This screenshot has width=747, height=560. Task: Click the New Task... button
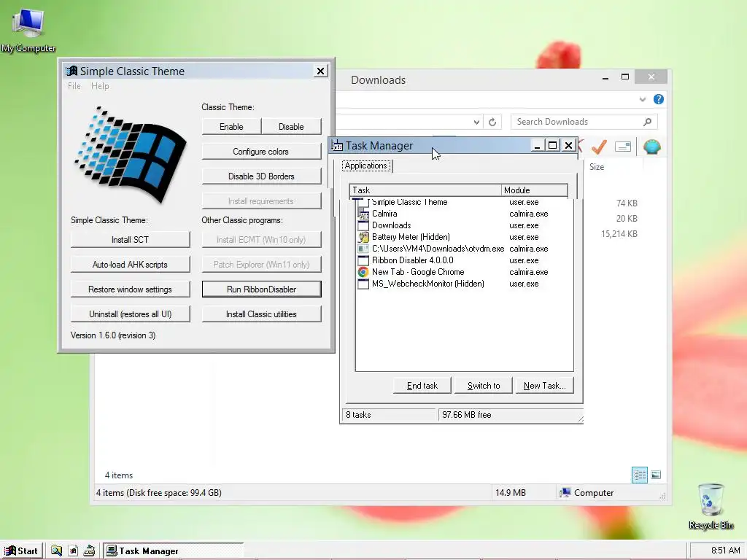[544, 386]
